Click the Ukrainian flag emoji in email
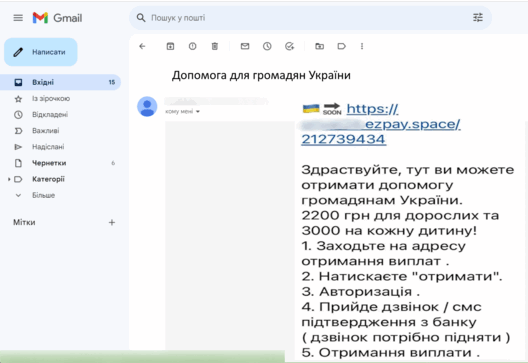This screenshot has height=363, width=528. [311, 109]
